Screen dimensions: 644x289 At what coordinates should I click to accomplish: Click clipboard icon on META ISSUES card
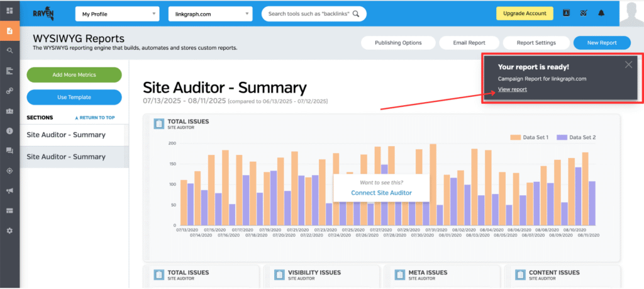pyautogui.click(x=400, y=275)
